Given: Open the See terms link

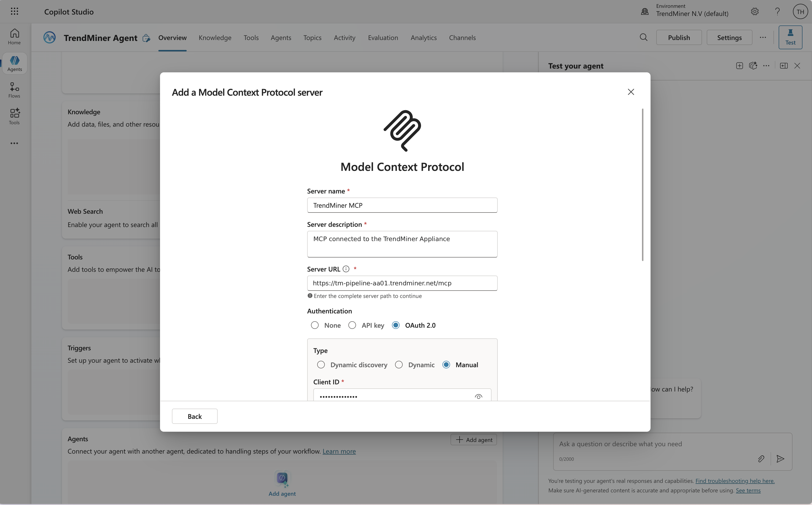Looking at the screenshot, I should 748,490.
